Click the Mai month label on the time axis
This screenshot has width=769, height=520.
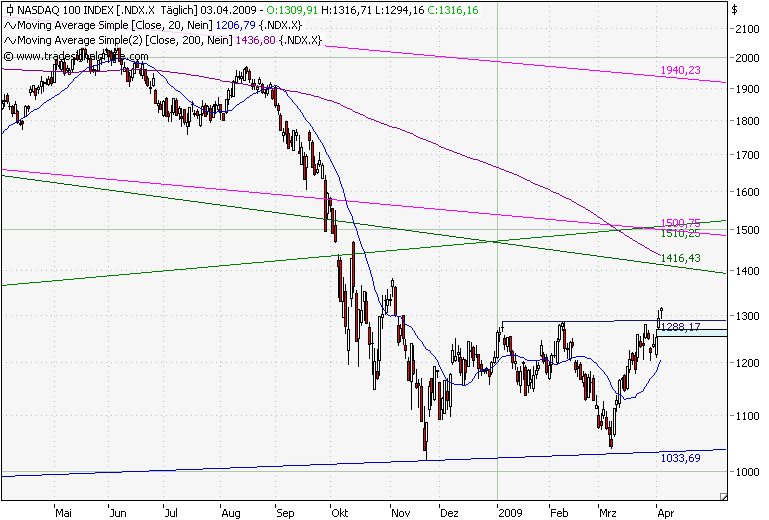pos(63,513)
